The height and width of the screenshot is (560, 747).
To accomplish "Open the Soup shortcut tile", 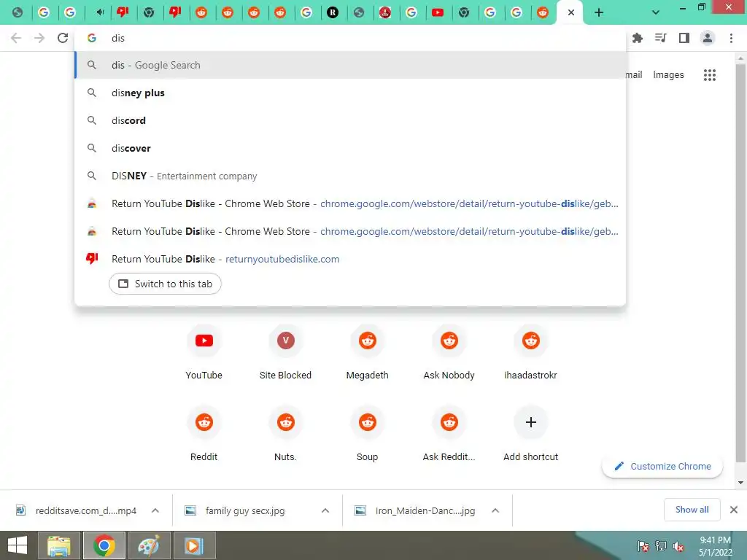I will (368, 434).
